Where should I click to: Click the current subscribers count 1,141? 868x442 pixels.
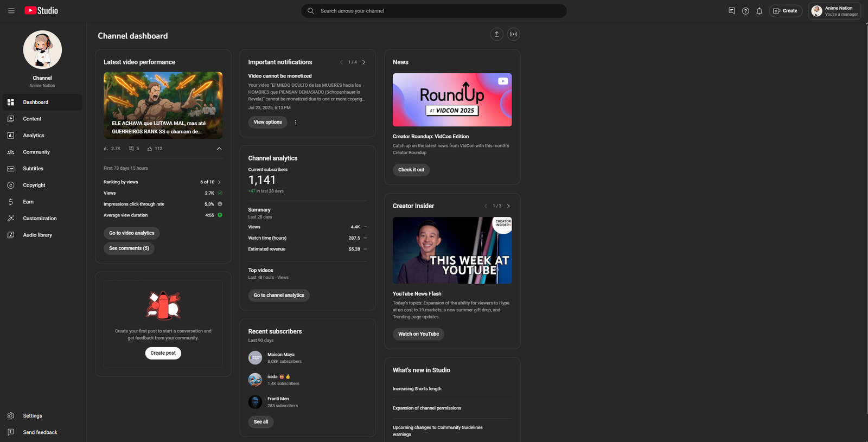pos(262,180)
